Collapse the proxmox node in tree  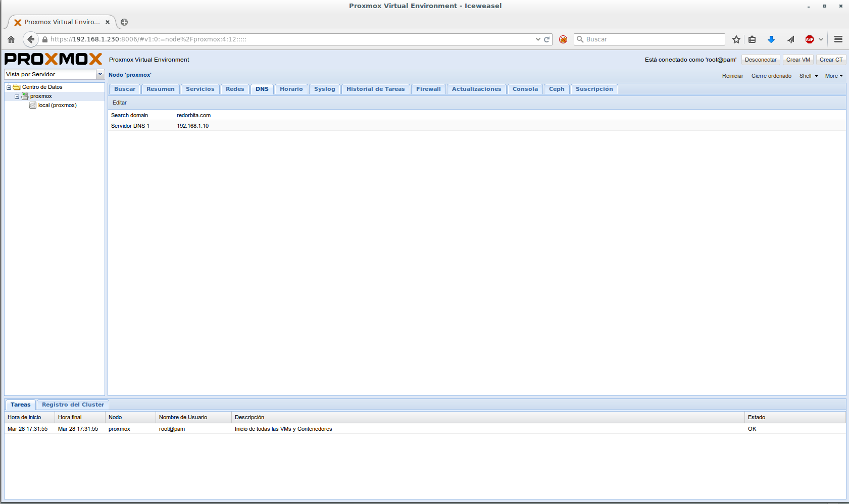(x=17, y=96)
